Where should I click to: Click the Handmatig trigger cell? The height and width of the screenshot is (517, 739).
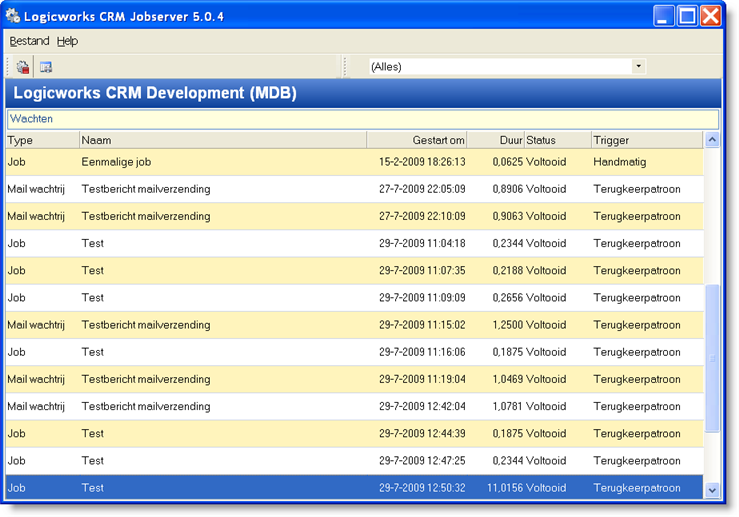point(619,162)
